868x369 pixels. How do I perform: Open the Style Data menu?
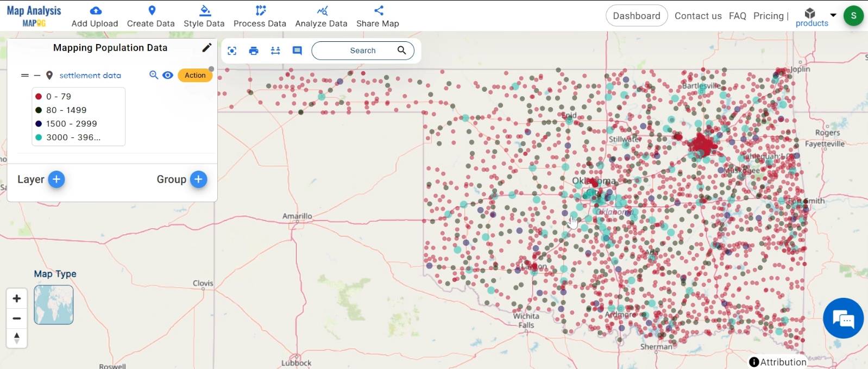(x=204, y=17)
